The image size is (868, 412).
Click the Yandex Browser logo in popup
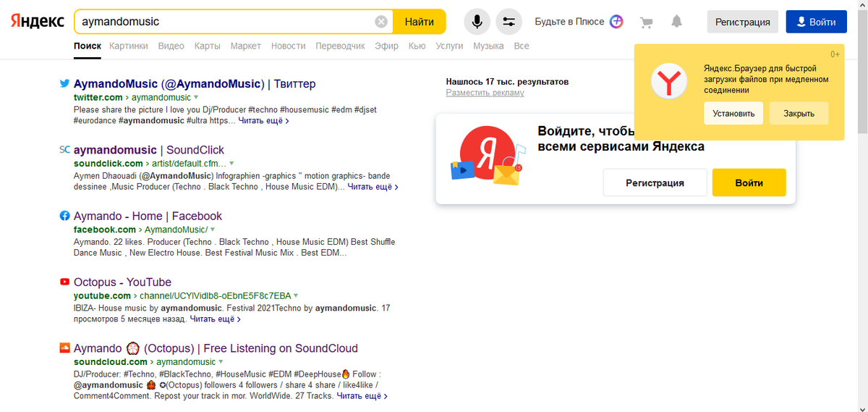pos(668,80)
